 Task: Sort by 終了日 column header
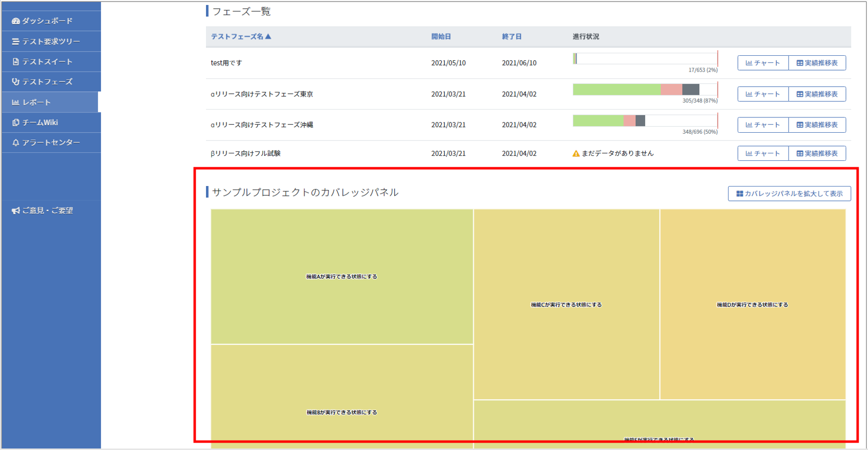click(512, 37)
